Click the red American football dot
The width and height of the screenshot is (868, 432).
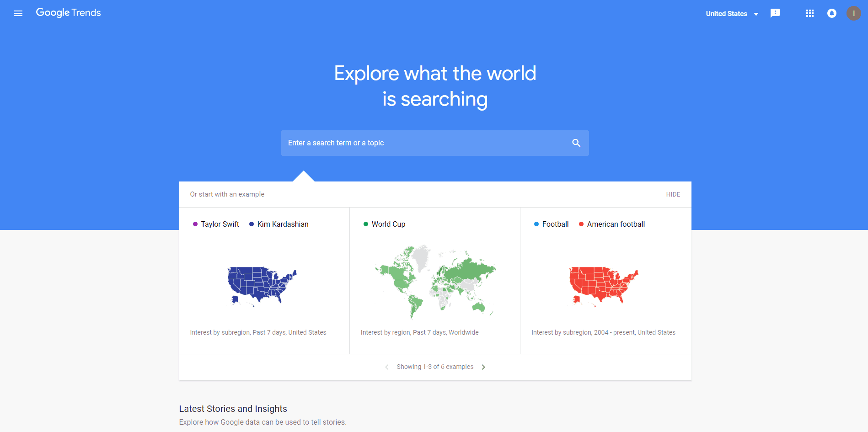point(581,224)
